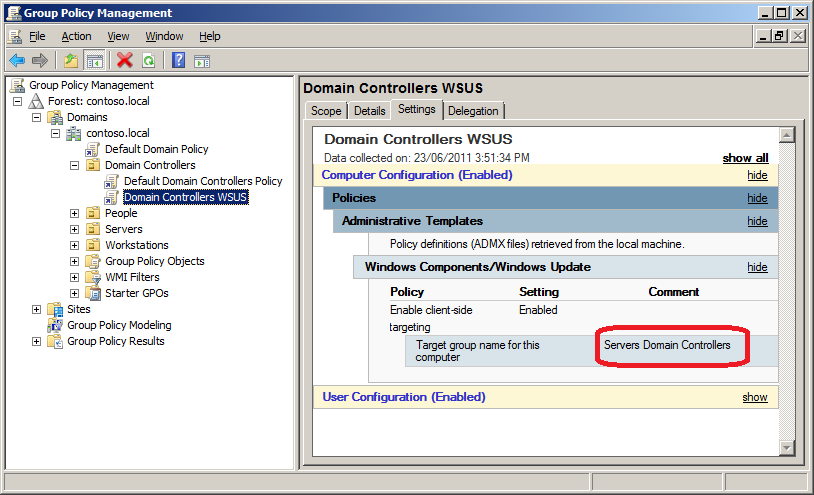The height and width of the screenshot is (495, 814).
Task: Switch to the Scope tab
Action: (326, 111)
